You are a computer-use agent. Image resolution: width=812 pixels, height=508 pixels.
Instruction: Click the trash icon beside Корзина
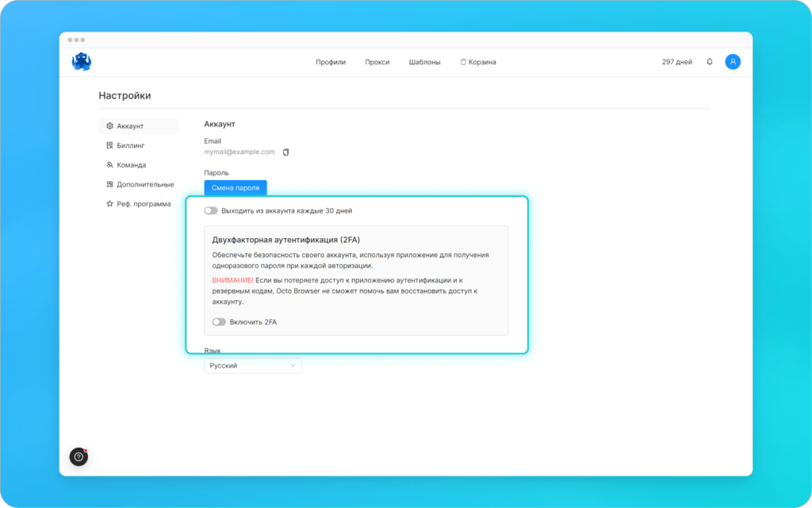point(463,62)
